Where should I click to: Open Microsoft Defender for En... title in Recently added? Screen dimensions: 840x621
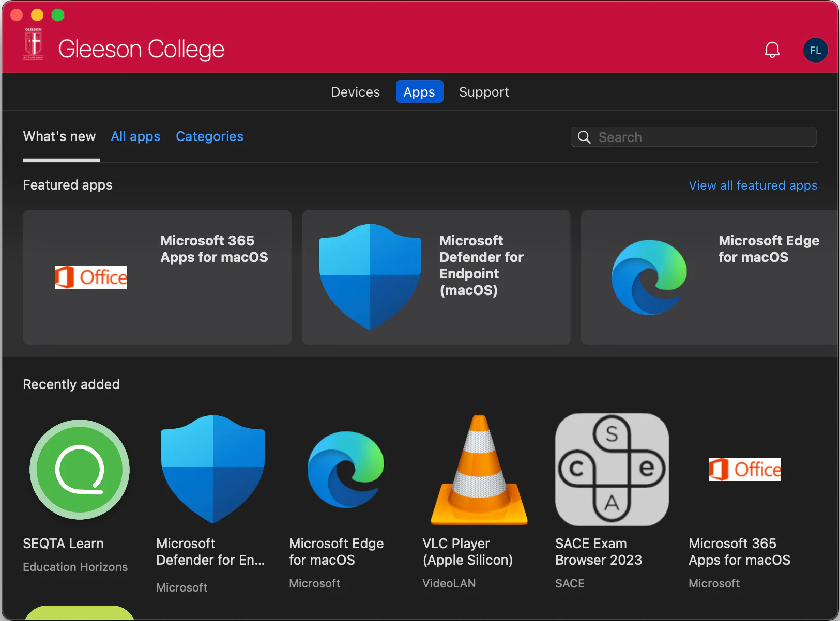[210, 552]
